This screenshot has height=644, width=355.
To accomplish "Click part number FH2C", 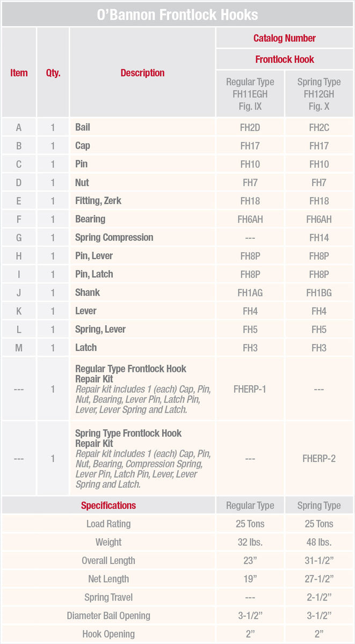I will coord(319,128).
